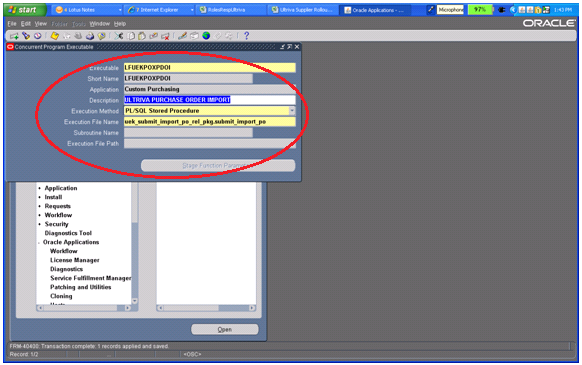The width and height of the screenshot is (582, 365).
Task: Open the Execution Method dropdown arrow
Action: point(292,111)
